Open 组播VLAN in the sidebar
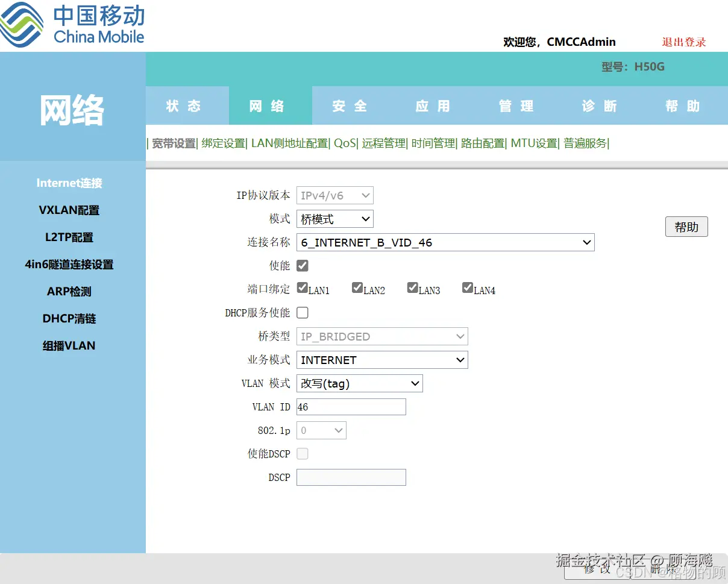This screenshot has width=728, height=584. [x=69, y=345]
